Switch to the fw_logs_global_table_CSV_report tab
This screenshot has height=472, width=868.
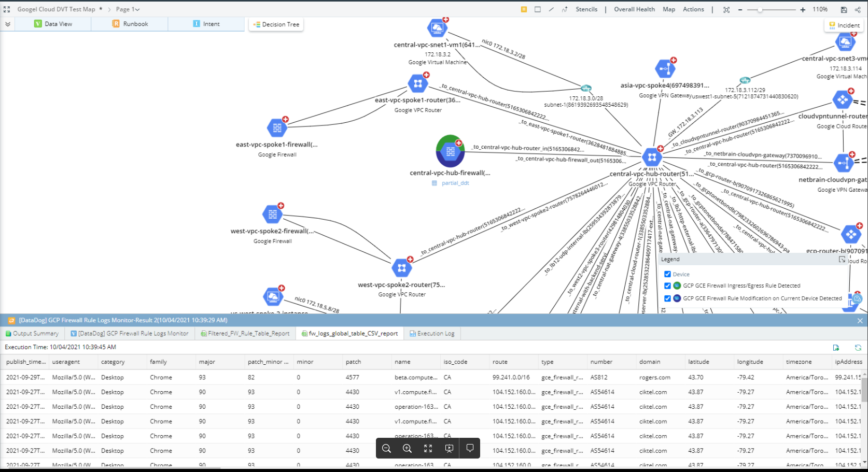[349, 333]
